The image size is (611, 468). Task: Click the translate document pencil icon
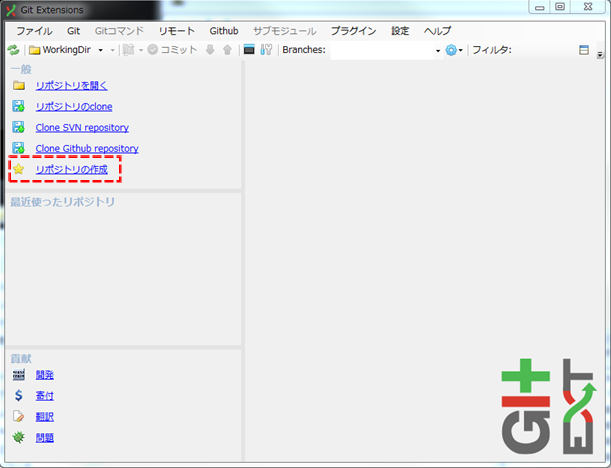18,416
